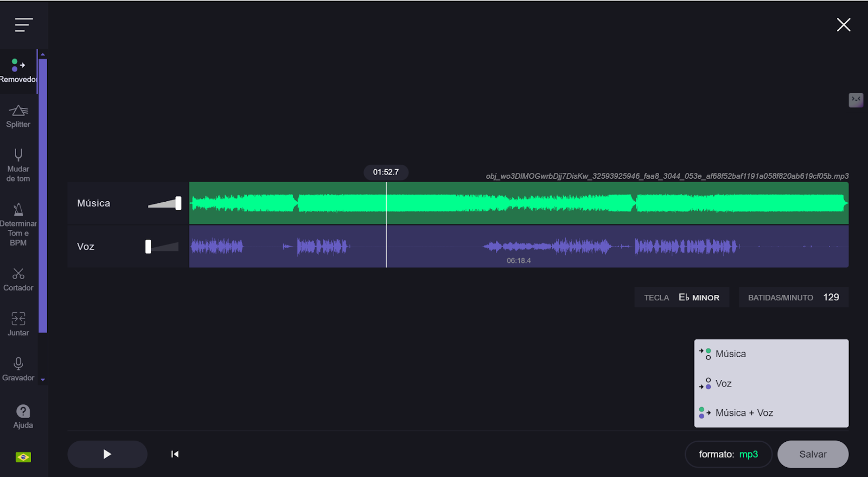Click the TECLA E♭ MINOR key box

tap(682, 298)
